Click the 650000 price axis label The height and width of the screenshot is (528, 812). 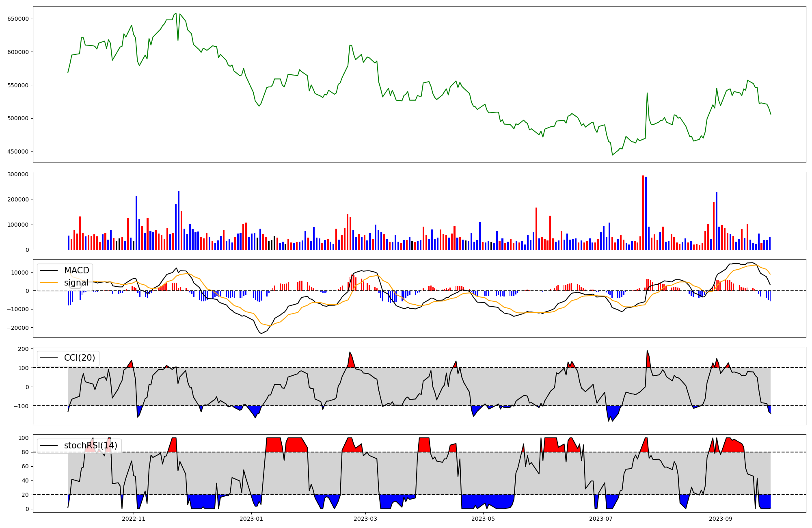point(18,19)
